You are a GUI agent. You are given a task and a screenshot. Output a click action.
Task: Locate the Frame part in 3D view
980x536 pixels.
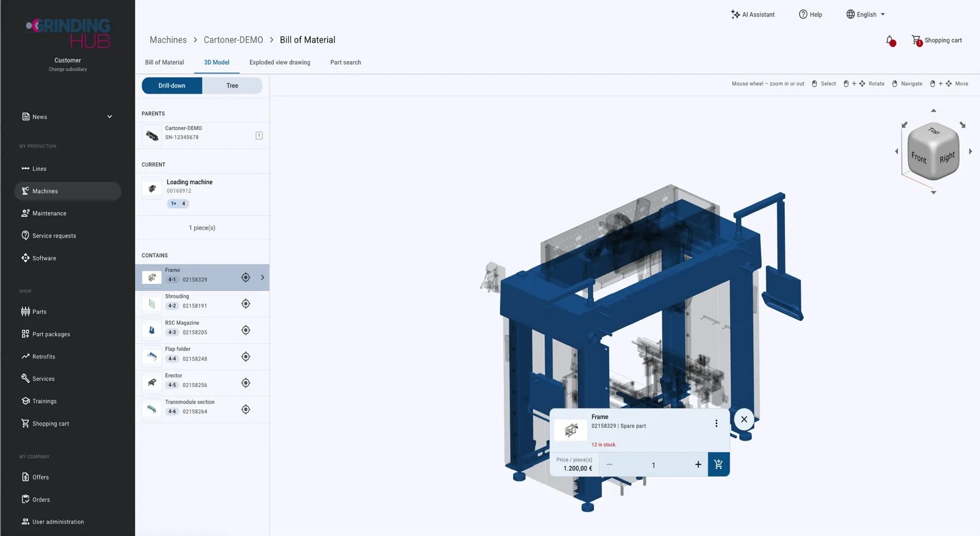point(246,278)
